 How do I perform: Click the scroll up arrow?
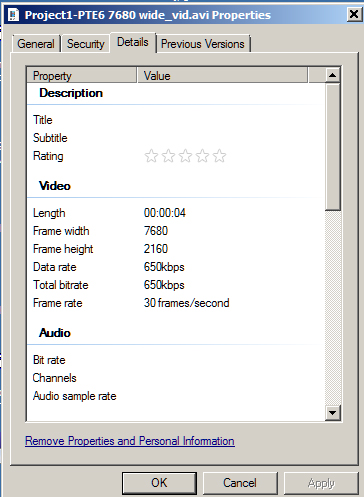332,75
